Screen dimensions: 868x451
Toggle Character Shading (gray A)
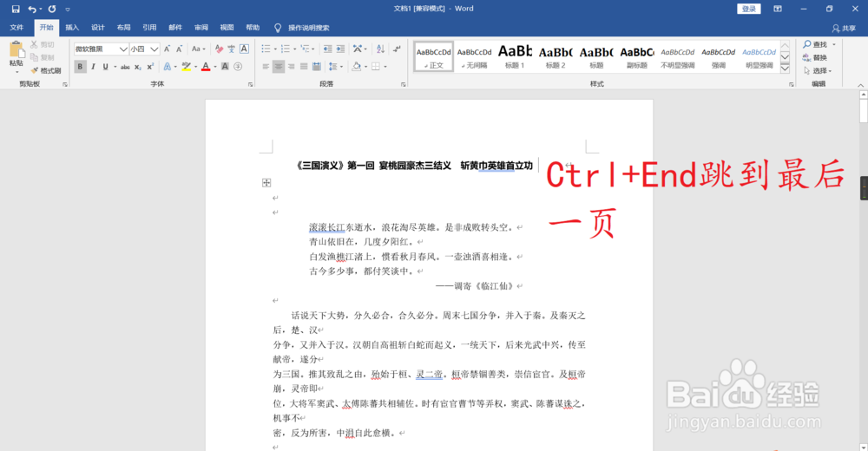[x=226, y=67]
